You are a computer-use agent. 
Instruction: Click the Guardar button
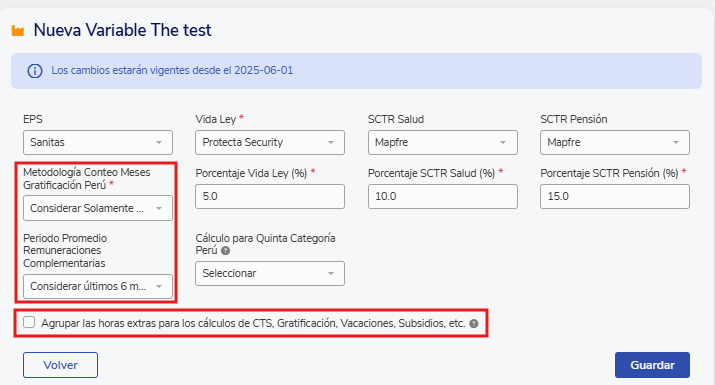click(x=652, y=365)
